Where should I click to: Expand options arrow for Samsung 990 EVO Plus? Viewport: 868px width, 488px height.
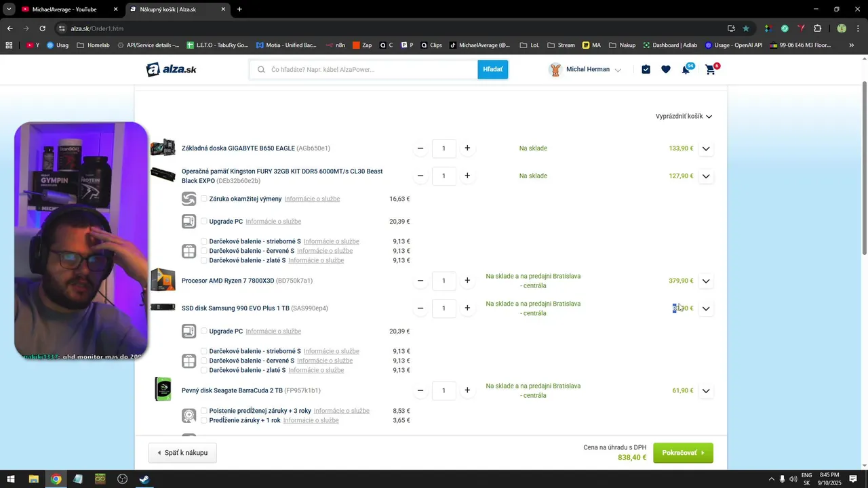click(706, 308)
